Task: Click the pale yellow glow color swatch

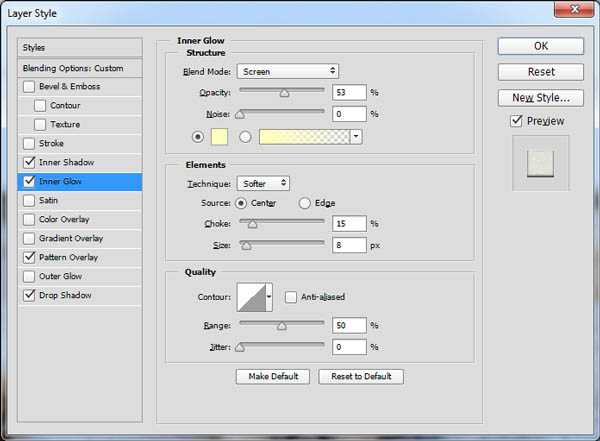Action: pyautogui.click(x=218, y=136)
